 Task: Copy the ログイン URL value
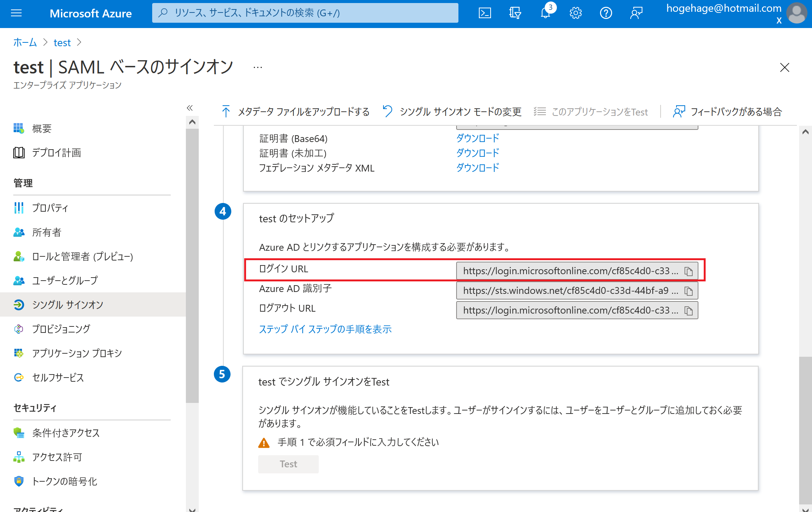[689, 271]
